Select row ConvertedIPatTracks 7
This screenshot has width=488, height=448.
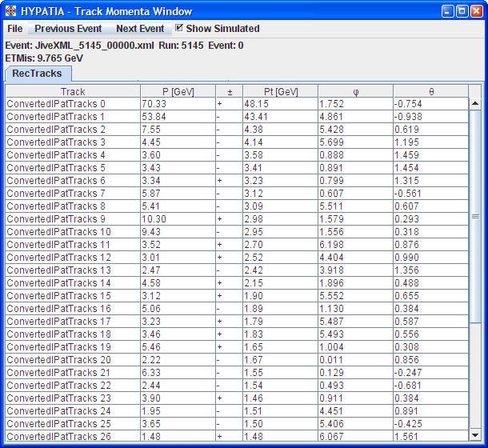pos(237,194)
